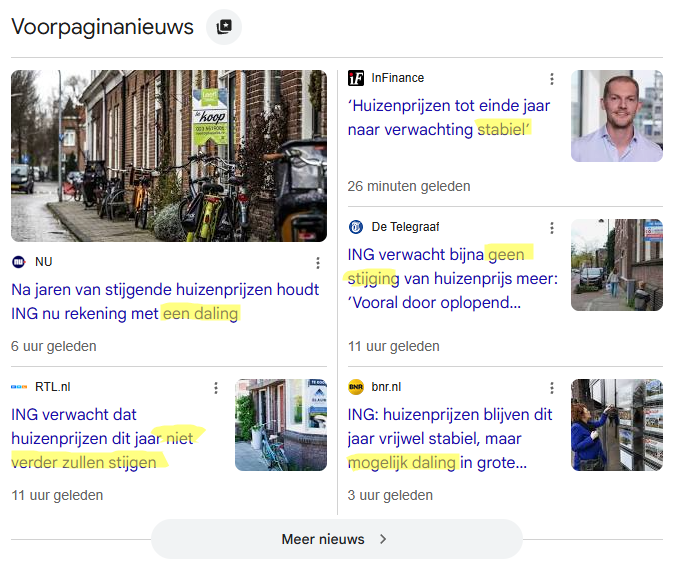The width and height of the screenshot is (675, 586).
Task: Open NU headline about 'een daling'
Action: (165, 301)
